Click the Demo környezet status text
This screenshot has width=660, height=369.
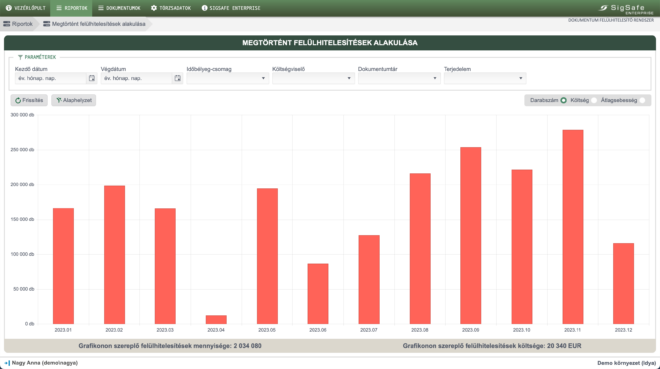pyautogui.click(x=626, y=363)
